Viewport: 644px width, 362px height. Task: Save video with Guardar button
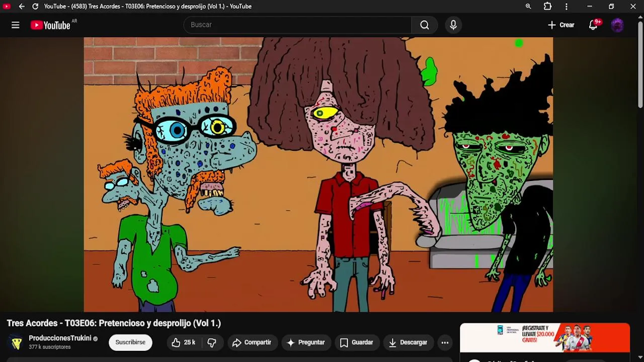(x=356, y=342)
